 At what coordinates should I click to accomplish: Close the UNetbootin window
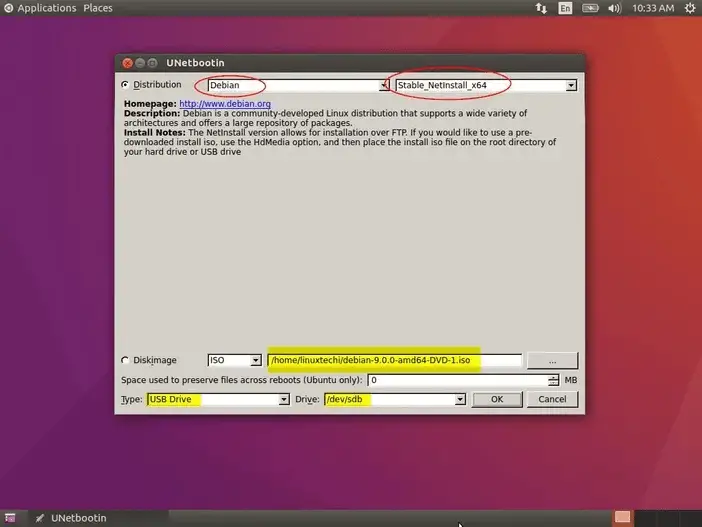click(128, 63)
